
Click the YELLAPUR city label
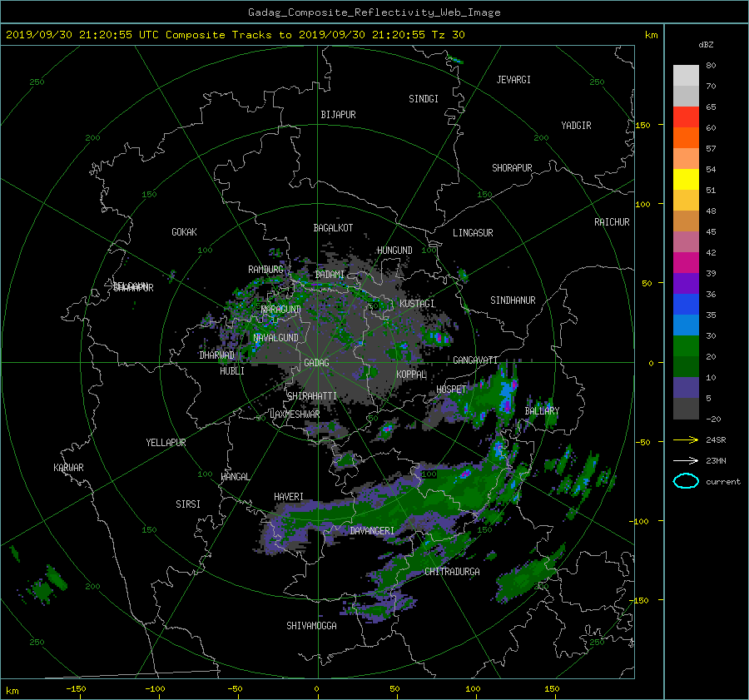(166, 443)
